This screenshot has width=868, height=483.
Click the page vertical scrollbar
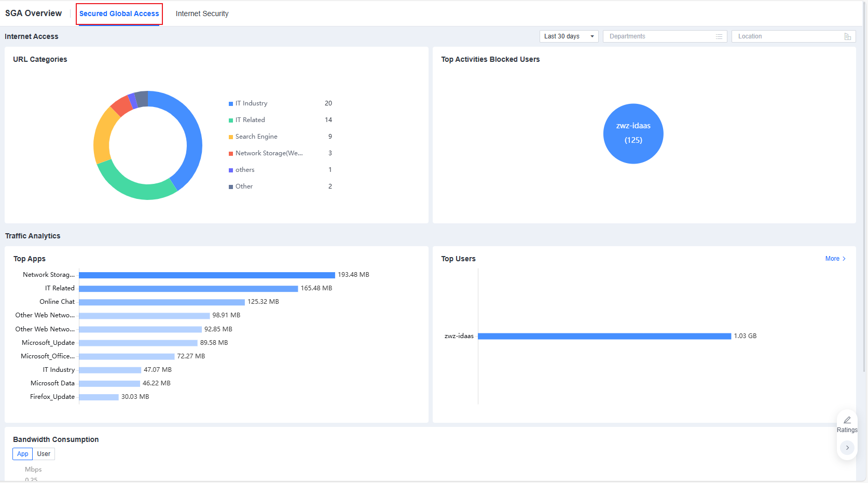click(864, 187)
